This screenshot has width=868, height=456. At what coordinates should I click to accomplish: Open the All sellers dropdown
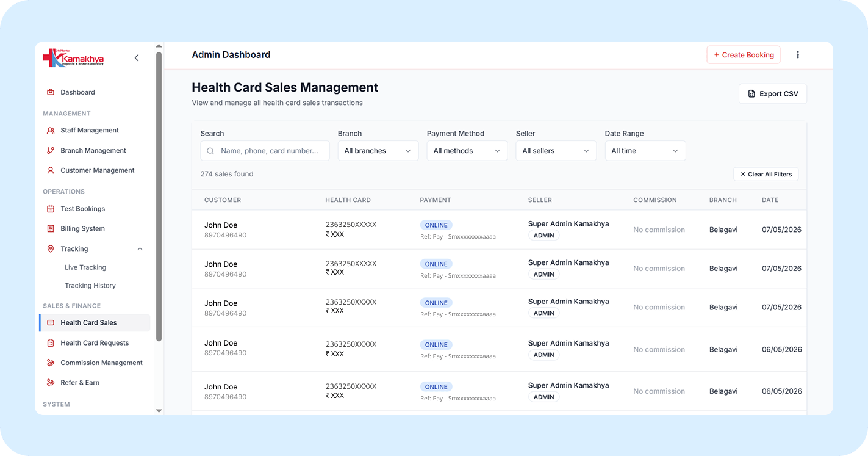pyautogui.click(x=556, y=151)
